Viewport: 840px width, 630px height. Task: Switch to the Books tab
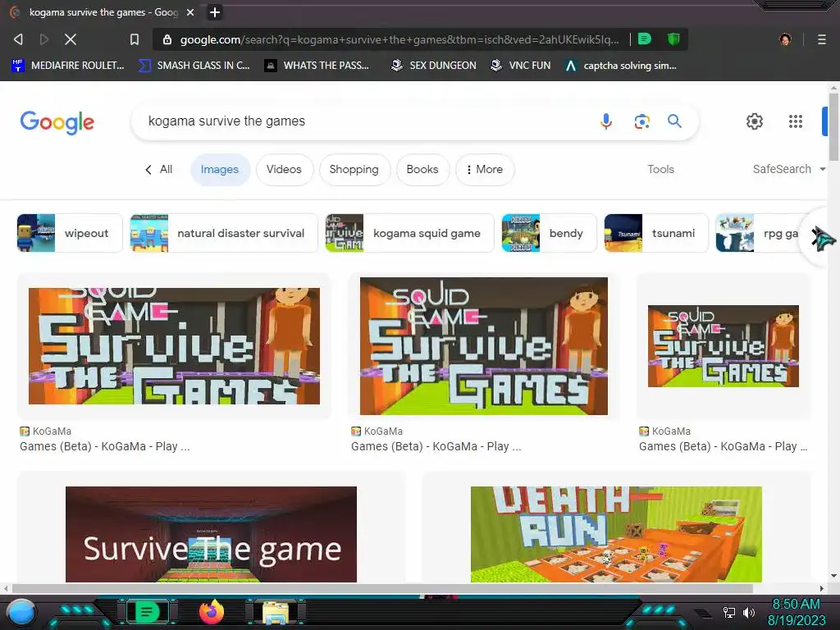point(422,170)
